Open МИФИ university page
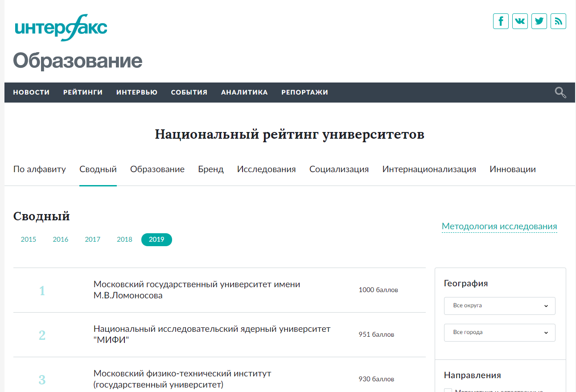This screenshot has height=392, width=576. pos(212,334)
